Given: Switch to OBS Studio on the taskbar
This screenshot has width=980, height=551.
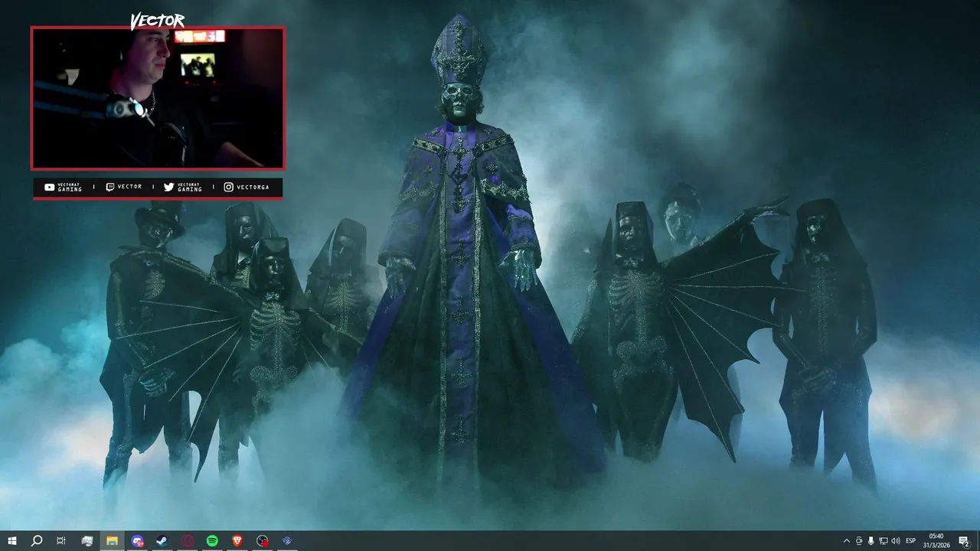Looking at the screenshot, I should pyautogui.click(x=262, y=541).
